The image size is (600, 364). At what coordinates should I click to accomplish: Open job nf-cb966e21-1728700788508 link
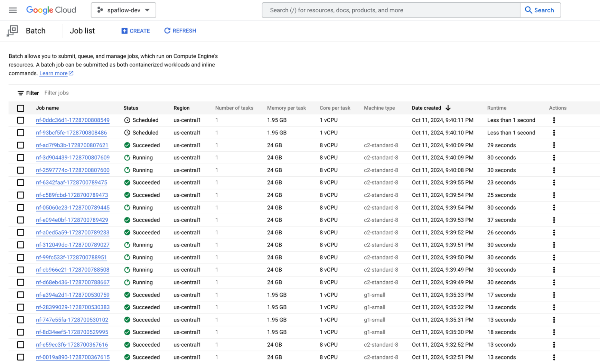[x=73, y=270]
